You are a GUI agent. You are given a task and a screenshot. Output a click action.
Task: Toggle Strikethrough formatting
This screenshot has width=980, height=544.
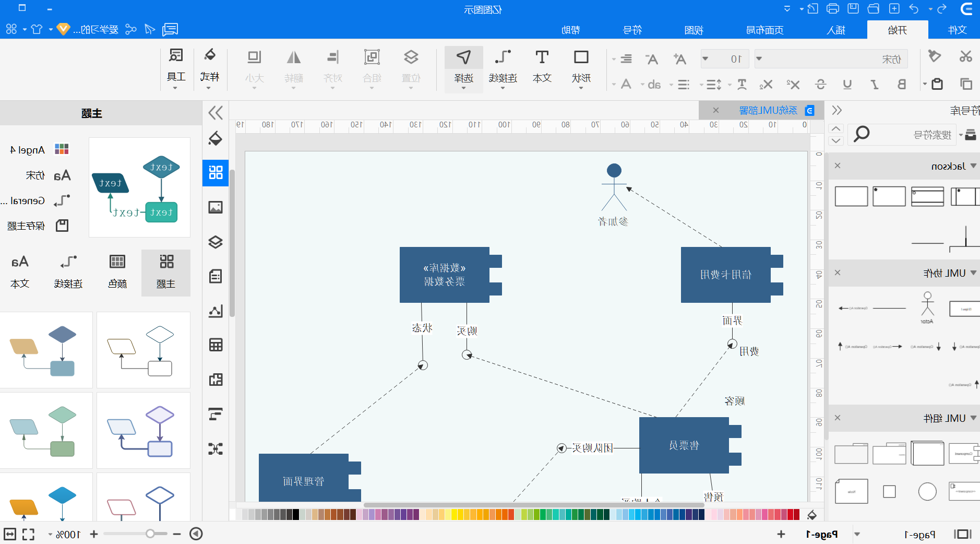tap(820, 84)
